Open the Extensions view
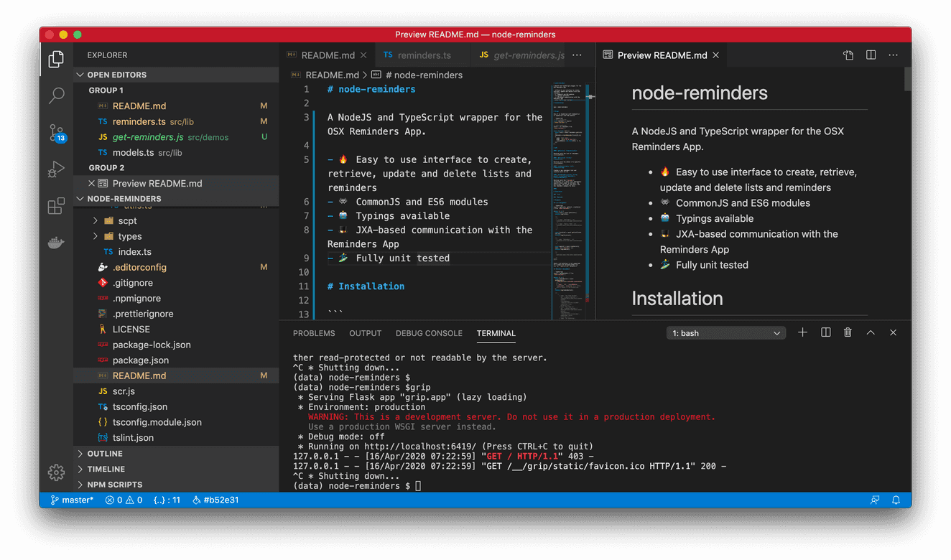The height and width of the screenshot is (560, 951). point(56,205)
